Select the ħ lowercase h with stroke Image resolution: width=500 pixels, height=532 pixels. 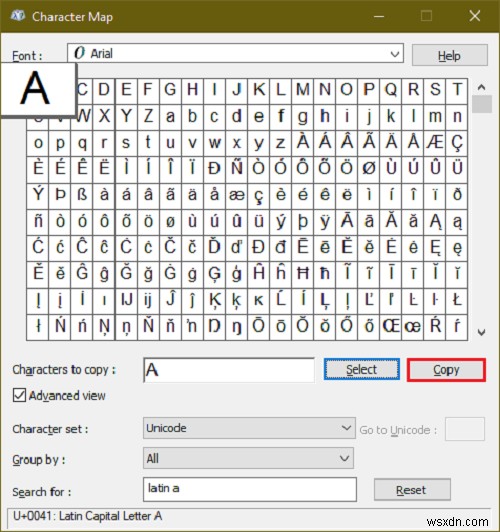click(325, 274)
